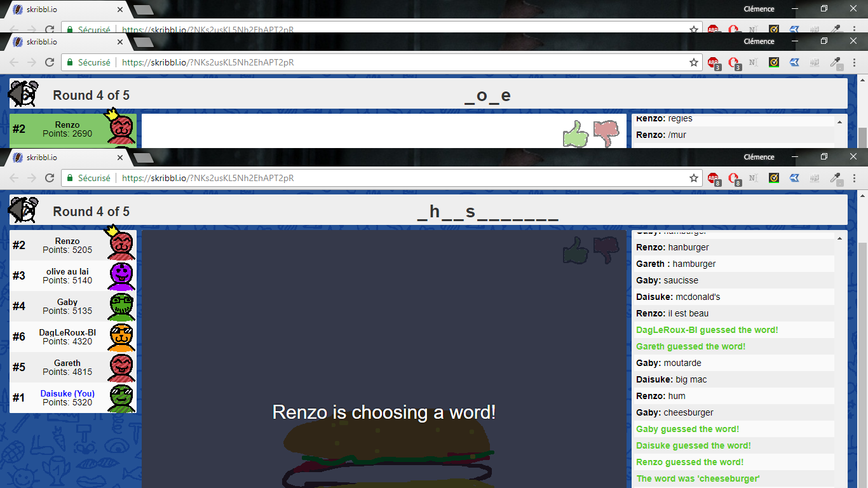Open Clémence profile menu in middle window
The width and height of the screenshot is (868, 488).
pos(759,41)
